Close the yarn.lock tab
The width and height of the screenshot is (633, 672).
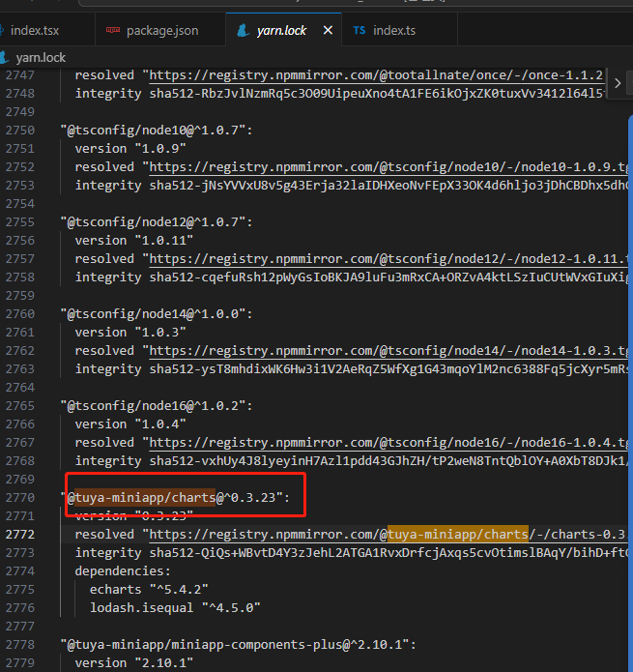coord(328,30)
